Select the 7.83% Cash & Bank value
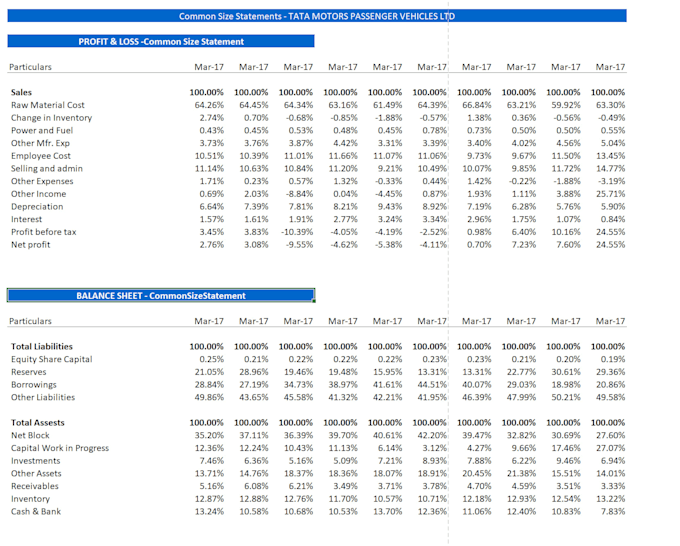 (612, 512)
